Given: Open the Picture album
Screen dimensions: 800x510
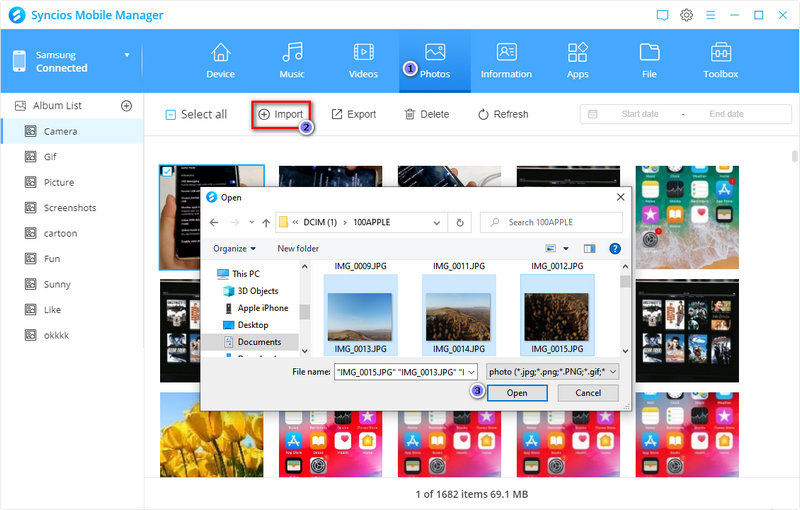Looking at the screenshot, I should (72, 182).
